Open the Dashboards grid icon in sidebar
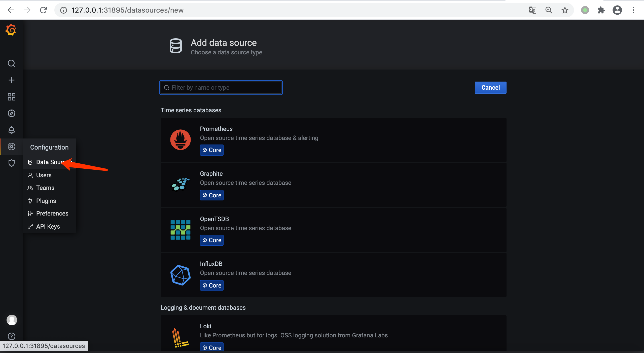 tap(12, 97)
